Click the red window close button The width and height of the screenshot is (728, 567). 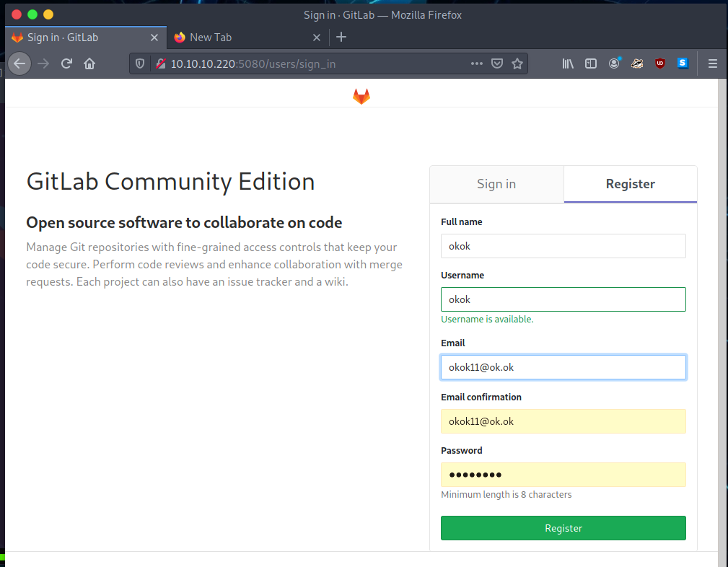pyautogui.click(x=17, y=14)
